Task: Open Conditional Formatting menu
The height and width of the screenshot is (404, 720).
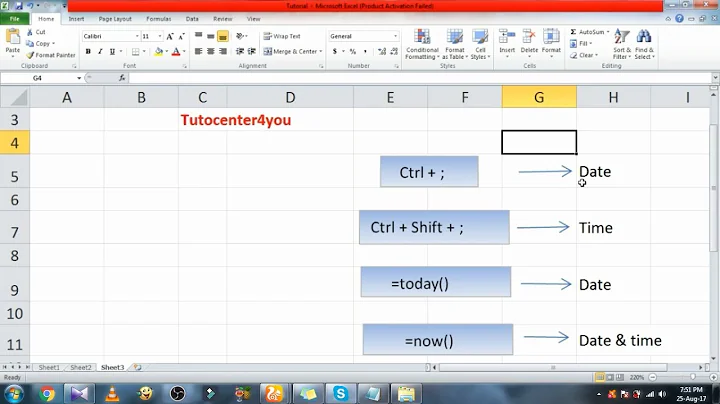Action: 422,44
